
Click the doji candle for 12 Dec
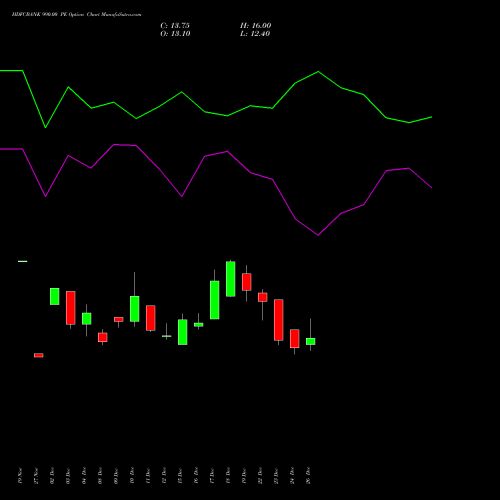click(167, 336)
